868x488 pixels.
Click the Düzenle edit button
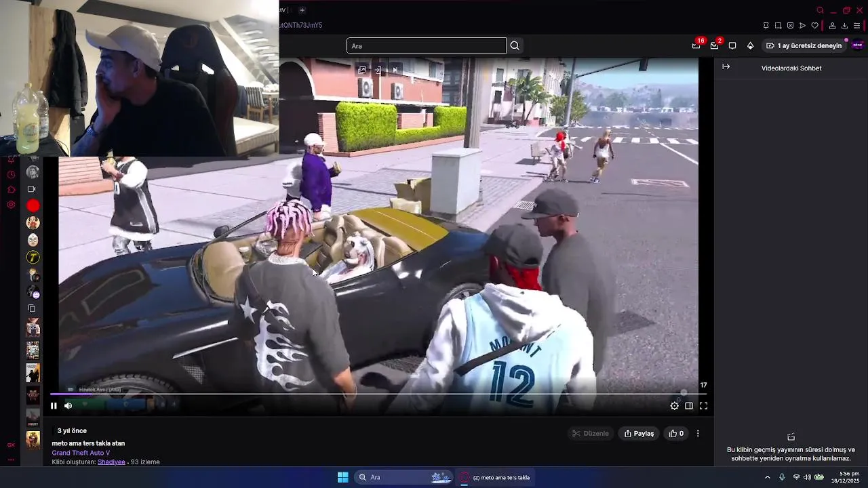(591, 434)
